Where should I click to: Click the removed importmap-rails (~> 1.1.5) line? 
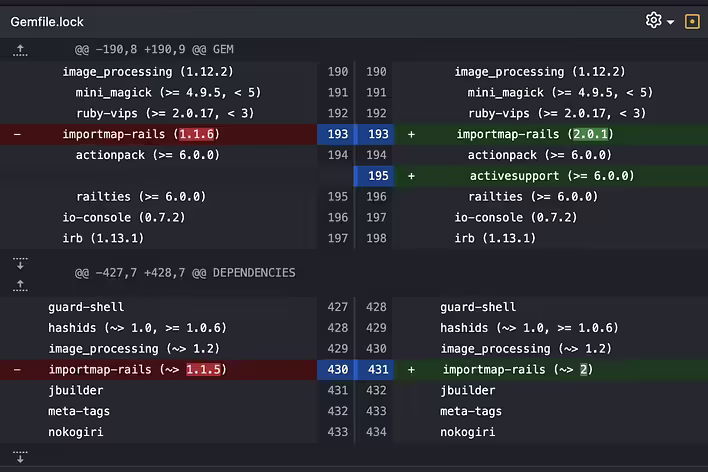click(137, 370)
